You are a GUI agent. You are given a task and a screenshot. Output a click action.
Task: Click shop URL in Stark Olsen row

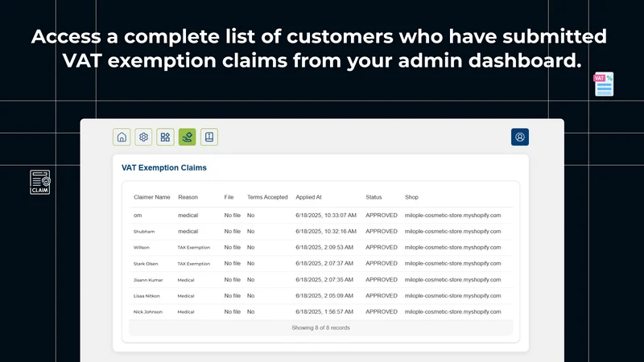click(x=452, y=264)
